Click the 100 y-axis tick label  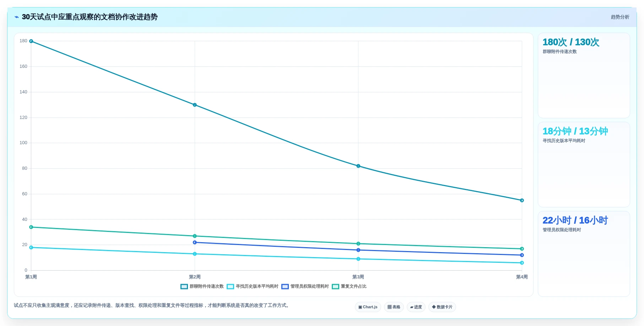(23, 143)
